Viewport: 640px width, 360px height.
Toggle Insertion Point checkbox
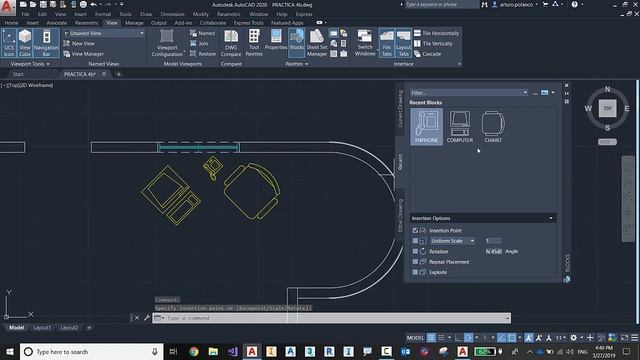click(415, 231)
